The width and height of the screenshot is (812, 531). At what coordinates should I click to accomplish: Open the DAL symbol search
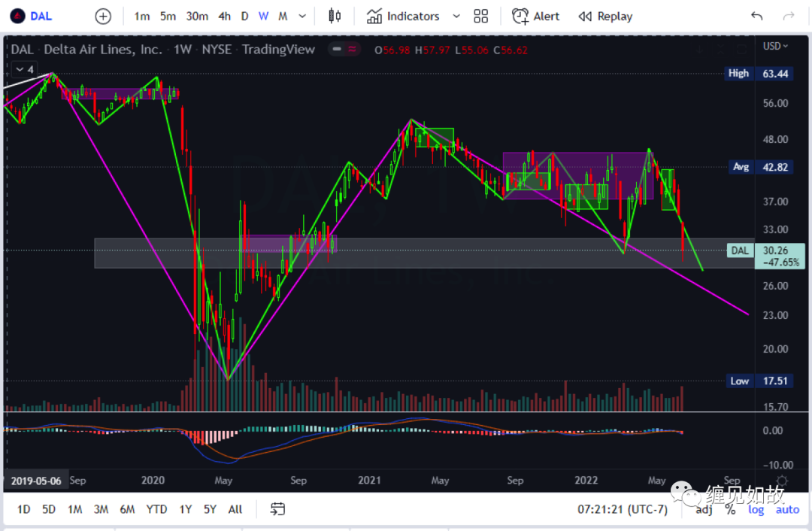pyautogui.click(x=32, y=16)
